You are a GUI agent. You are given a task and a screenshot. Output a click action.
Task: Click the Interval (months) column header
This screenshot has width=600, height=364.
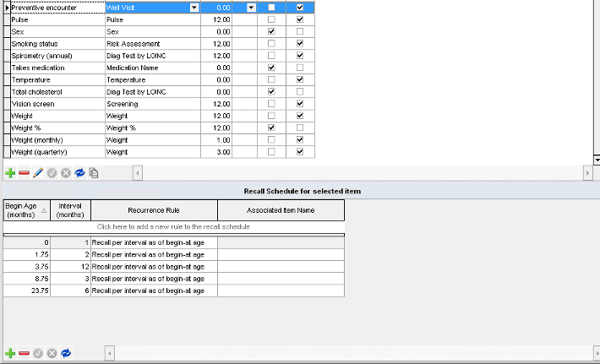point(70,210)
